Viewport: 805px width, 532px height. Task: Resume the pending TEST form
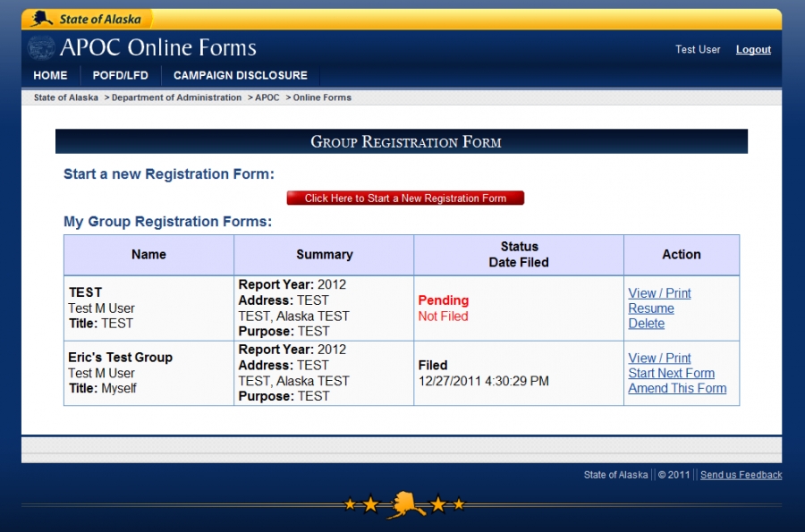651,308
